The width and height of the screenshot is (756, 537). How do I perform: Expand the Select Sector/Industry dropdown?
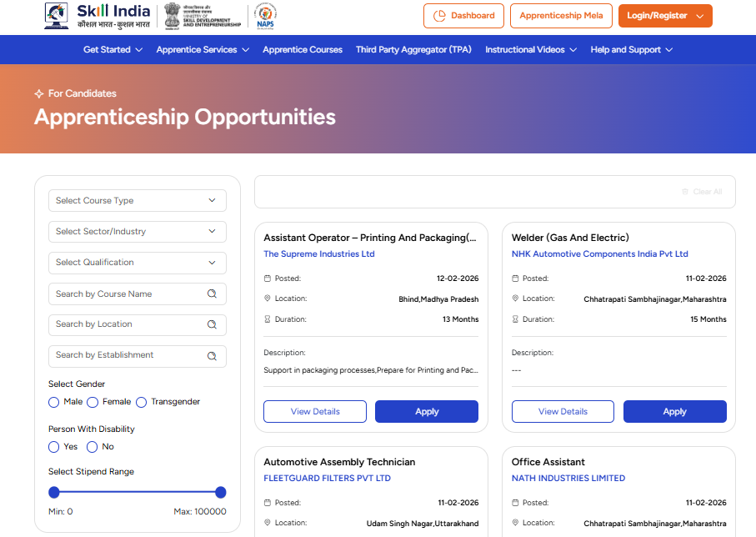coord(138,232)
